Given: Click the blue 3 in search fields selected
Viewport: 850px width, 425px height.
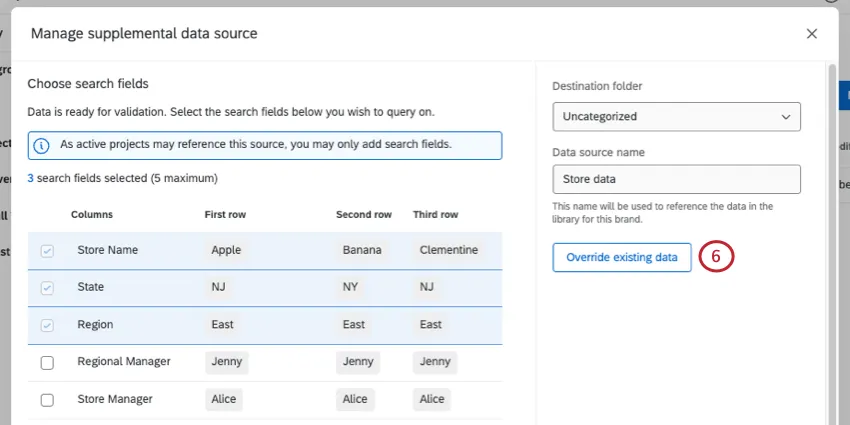Looking at the screenshot, I should (x=30, y=178).
